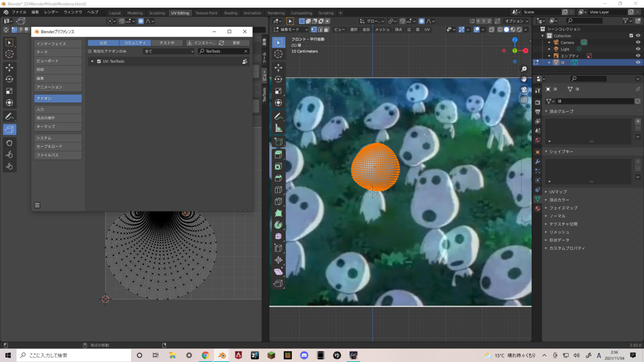Enable the UV: TexTools addon checkbox
This screenshot has width=644, height=362.
tap(99, 62)
